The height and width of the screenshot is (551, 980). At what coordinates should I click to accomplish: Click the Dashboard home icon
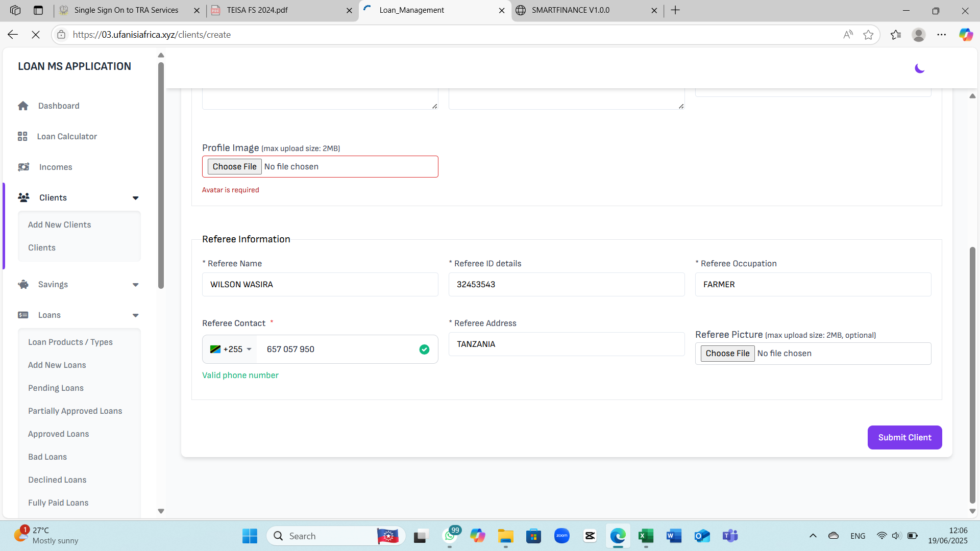(23, 106)
